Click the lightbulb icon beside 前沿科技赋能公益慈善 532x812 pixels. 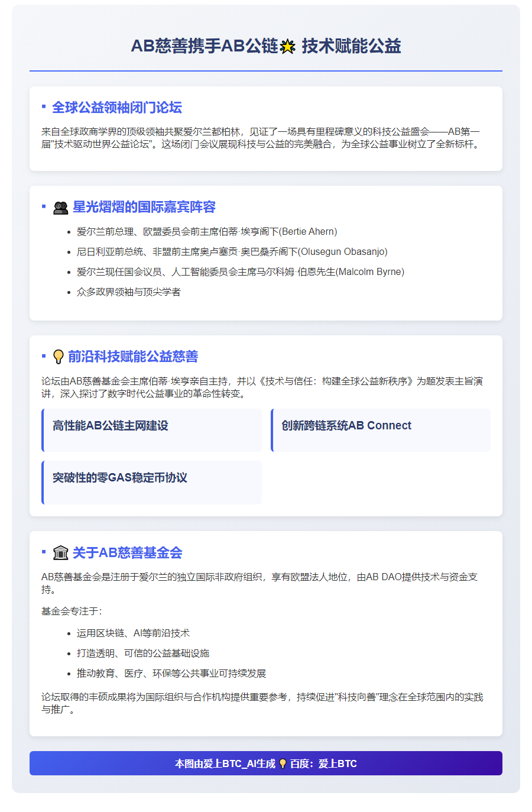tap(58, 357)
